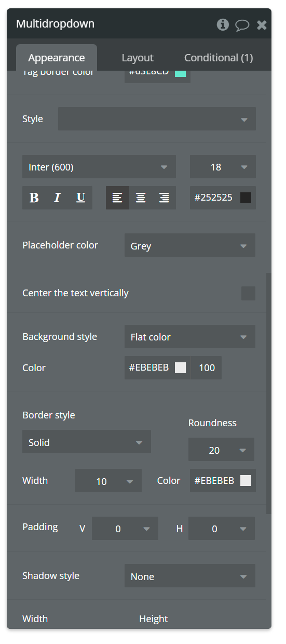Open the comments speech bubble icon
286x644 pixels.
pos(242,25)
